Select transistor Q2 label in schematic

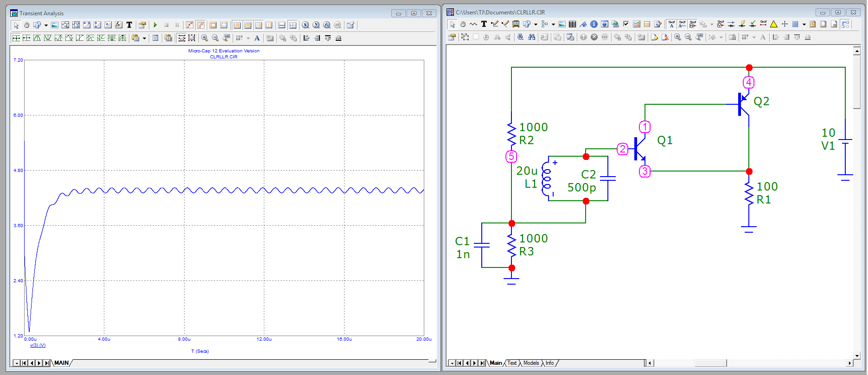pos(761,102)
